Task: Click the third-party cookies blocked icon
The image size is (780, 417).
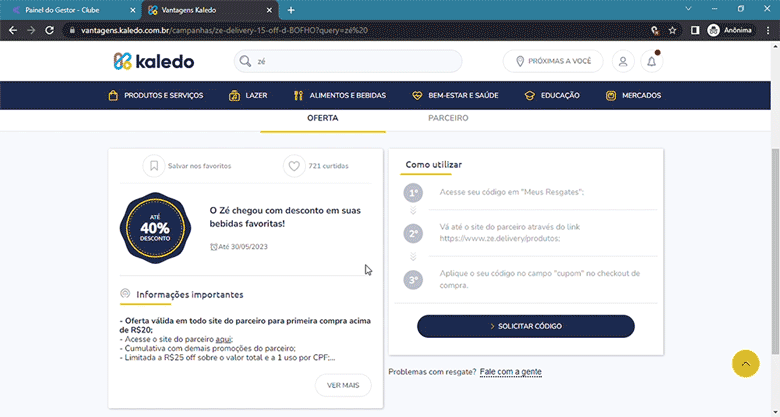Action: (655, 30)
